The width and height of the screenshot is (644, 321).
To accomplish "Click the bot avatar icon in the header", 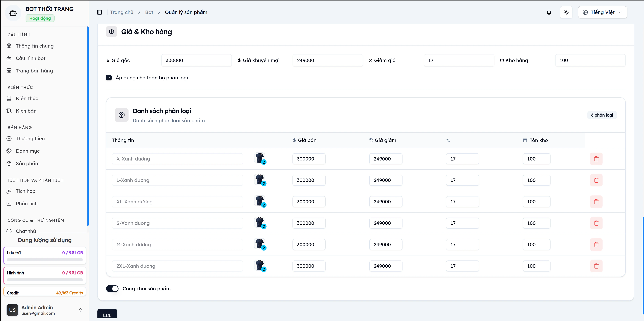I will click(x=13, y=13).
